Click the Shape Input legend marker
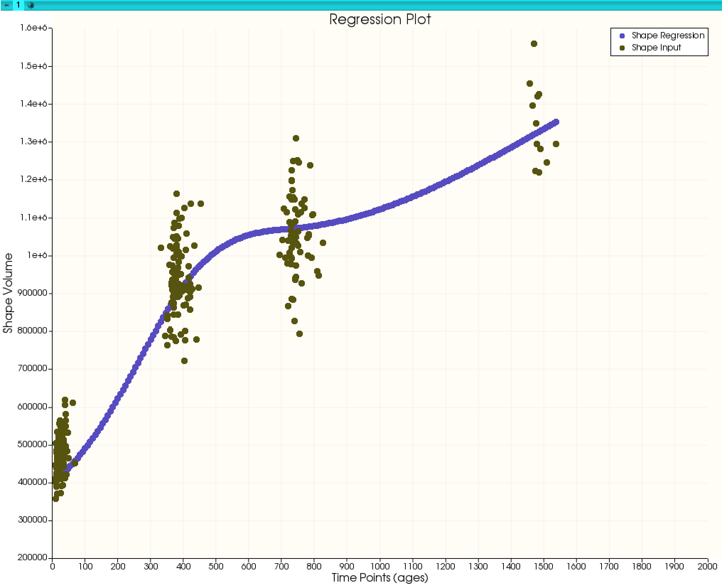Screen dimensions: 722x588 (622, 48)
